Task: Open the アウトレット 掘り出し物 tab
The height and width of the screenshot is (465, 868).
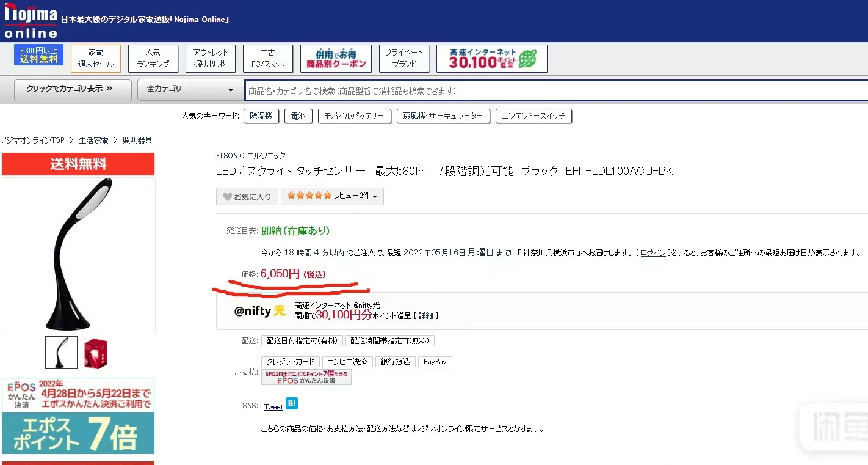Action: (x=211, y=59)
